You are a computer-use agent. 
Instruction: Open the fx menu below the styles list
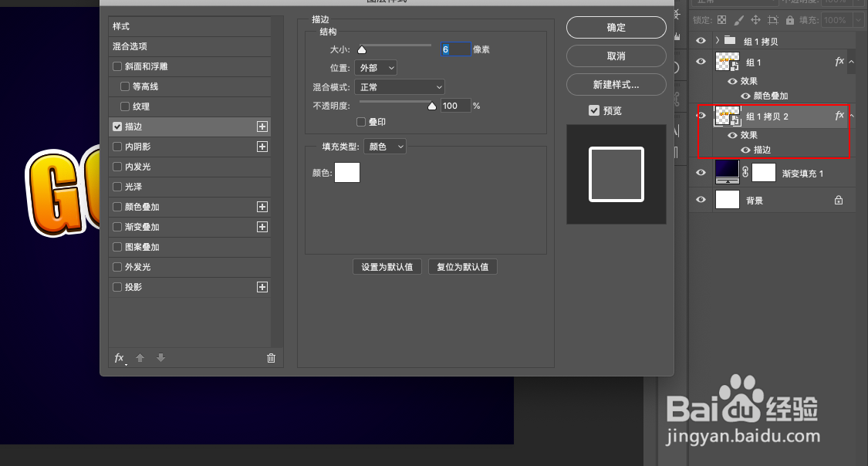[120, 358]
